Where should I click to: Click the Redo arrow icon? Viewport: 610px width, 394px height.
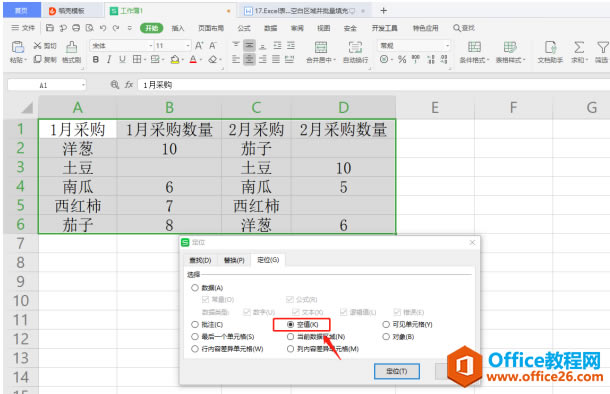coord(116,28)
